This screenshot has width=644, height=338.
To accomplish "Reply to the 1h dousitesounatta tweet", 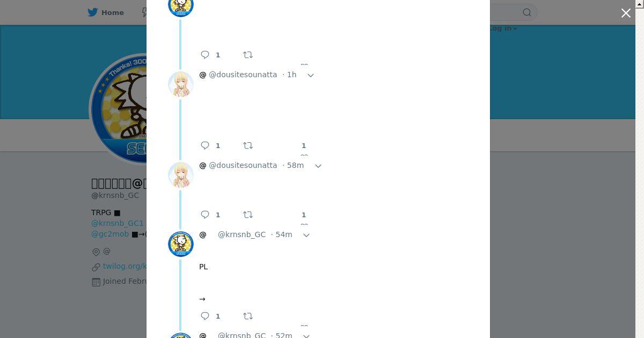I will click(205, 145).
